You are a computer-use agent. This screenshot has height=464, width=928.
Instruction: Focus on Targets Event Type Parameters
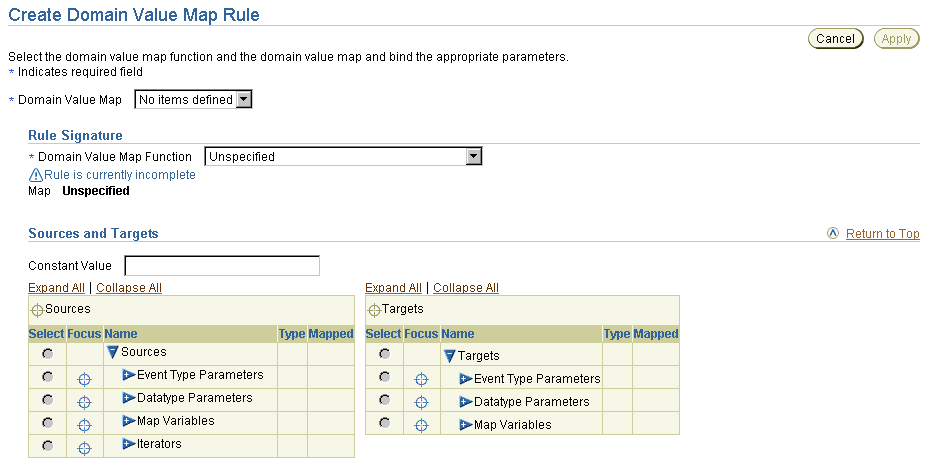[x=421, y=379]
